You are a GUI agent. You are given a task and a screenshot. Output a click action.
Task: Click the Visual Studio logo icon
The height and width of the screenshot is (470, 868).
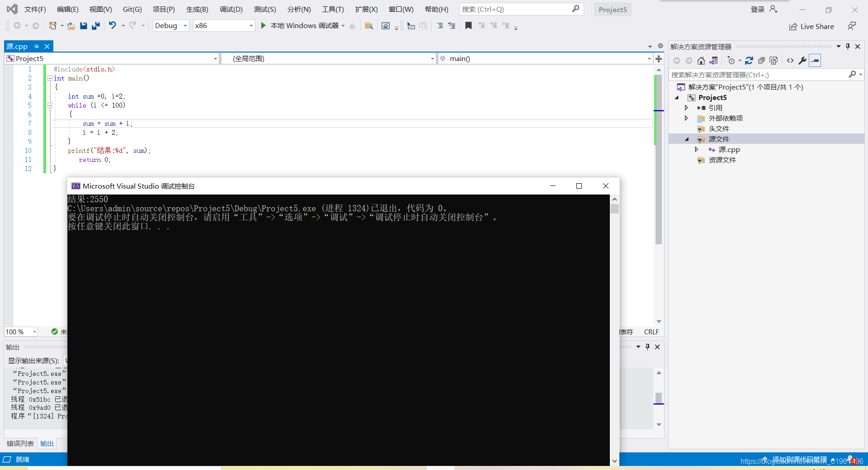(12, 9)
